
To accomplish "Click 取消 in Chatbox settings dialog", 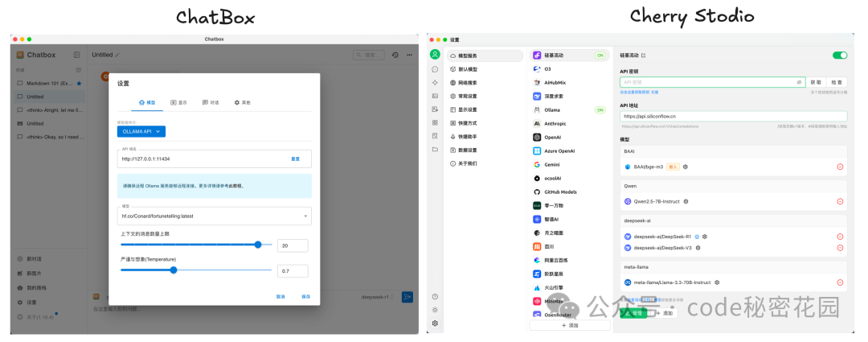I will pyautogui.click(x=280, y=297).
